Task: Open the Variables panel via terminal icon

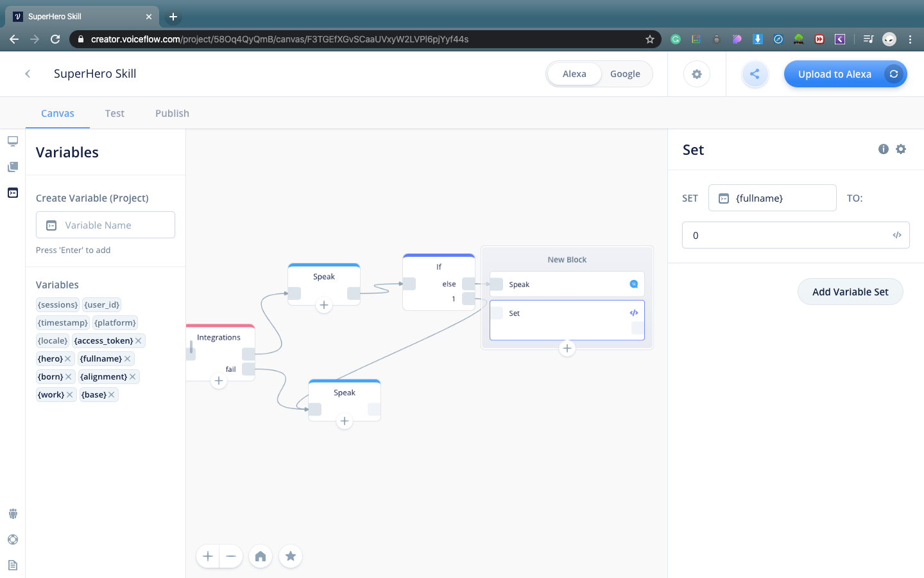Action: (12, 192)
